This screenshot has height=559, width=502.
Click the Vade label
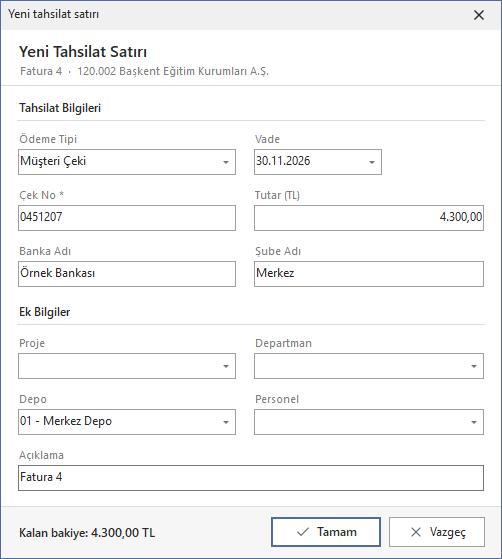click(267, 139)
